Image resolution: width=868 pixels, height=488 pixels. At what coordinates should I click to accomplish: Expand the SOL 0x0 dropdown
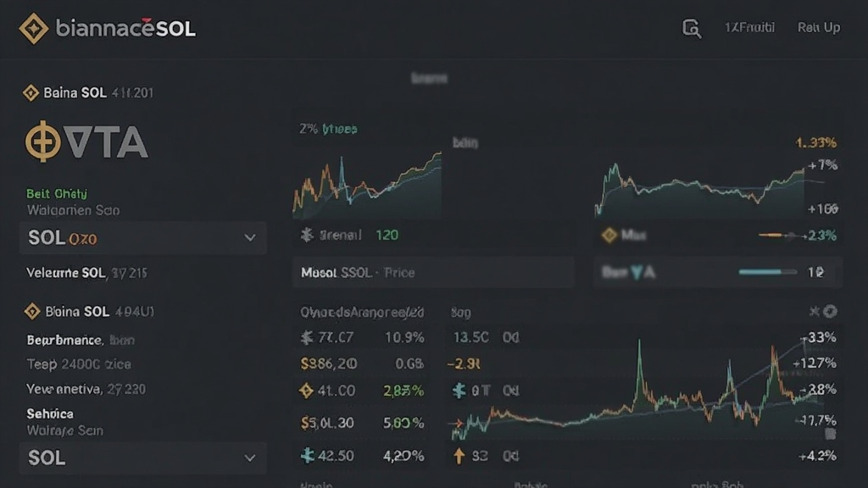click(x=142, y=238)
